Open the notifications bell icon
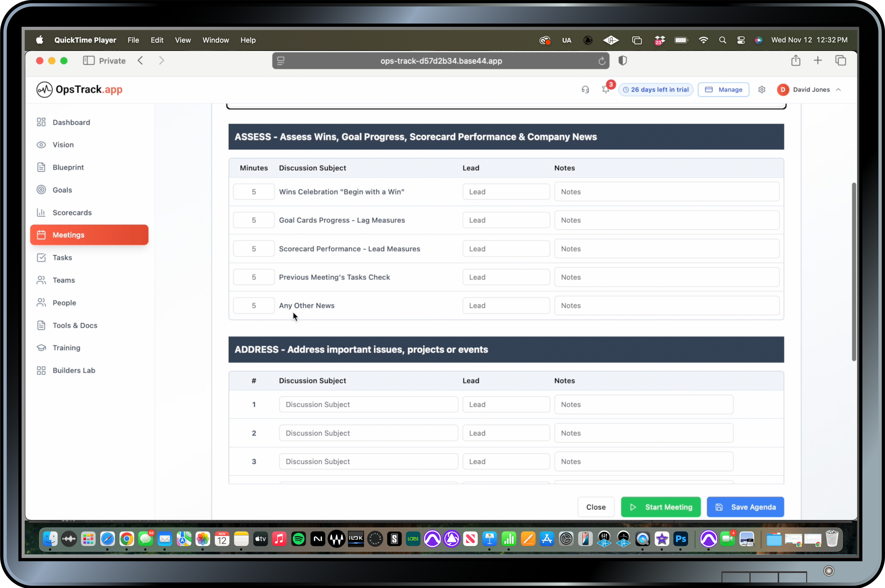 (x=605, y=90)
